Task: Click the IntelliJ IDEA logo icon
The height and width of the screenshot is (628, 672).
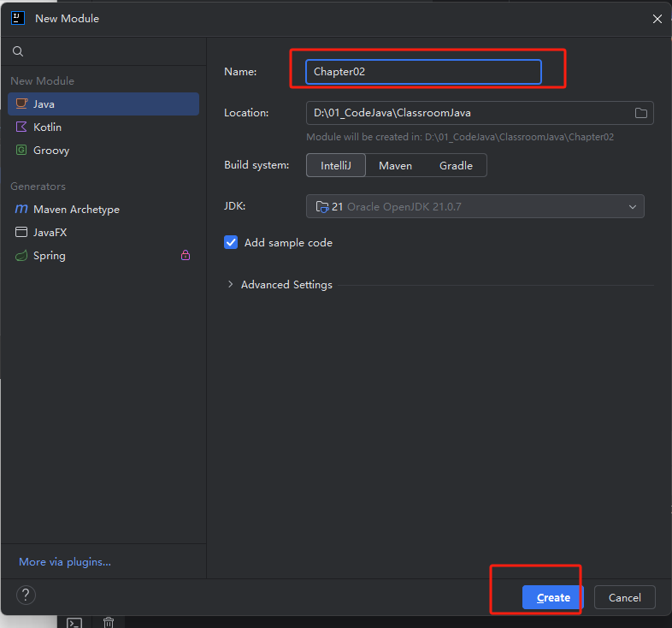Action: pyautogui.click(x=18, y=19)
